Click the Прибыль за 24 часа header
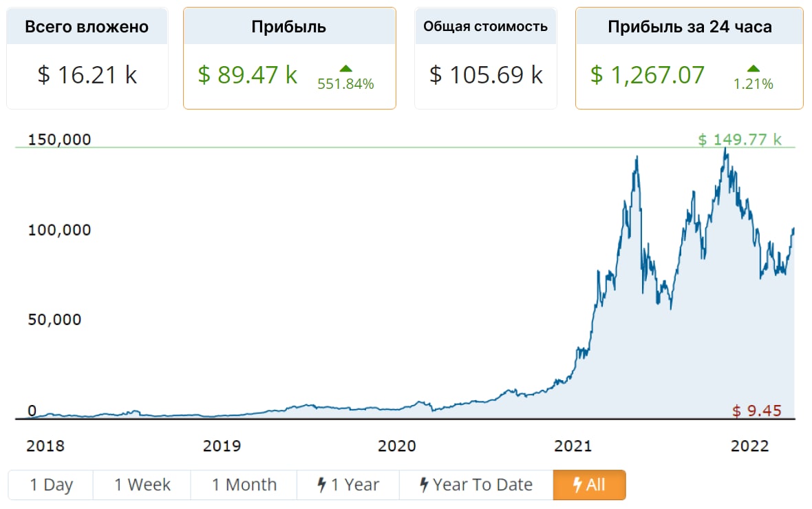 pos(690,27)
